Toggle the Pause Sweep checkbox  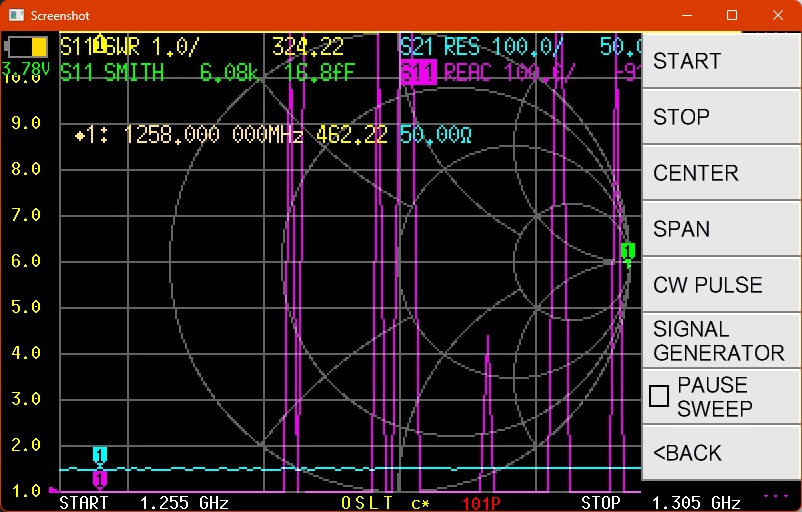pos(659,396)
